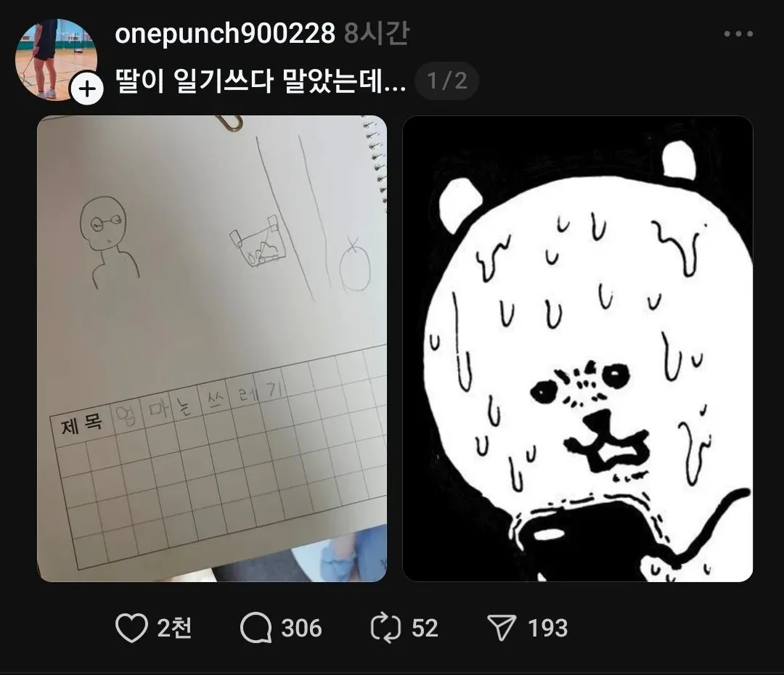Image resolution: width=784 pixels, height=675 pixels.
Task: View the 306 replies count
Action: (x=301, y=628)
